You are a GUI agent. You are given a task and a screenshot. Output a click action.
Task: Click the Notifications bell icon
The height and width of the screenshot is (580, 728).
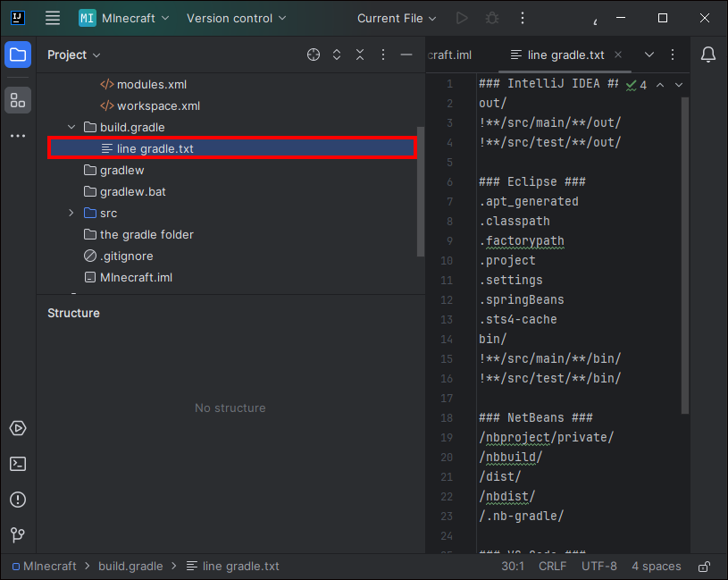708,55
